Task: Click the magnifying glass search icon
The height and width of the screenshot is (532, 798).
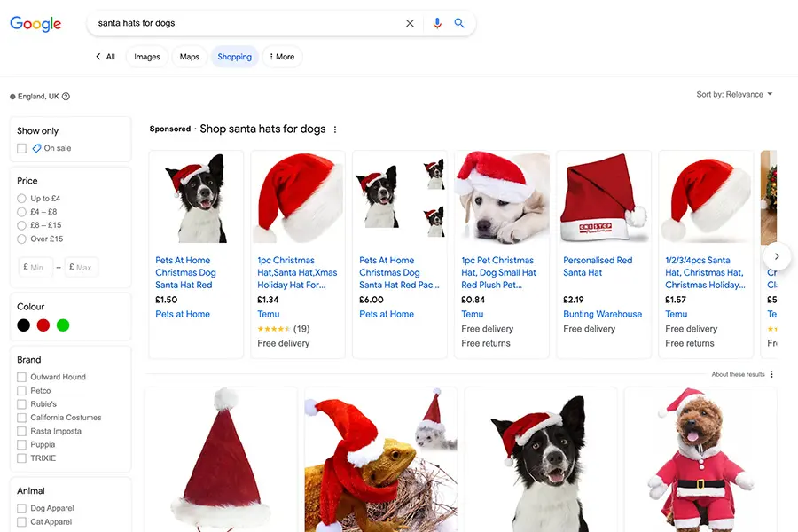Action: (460, 23)
